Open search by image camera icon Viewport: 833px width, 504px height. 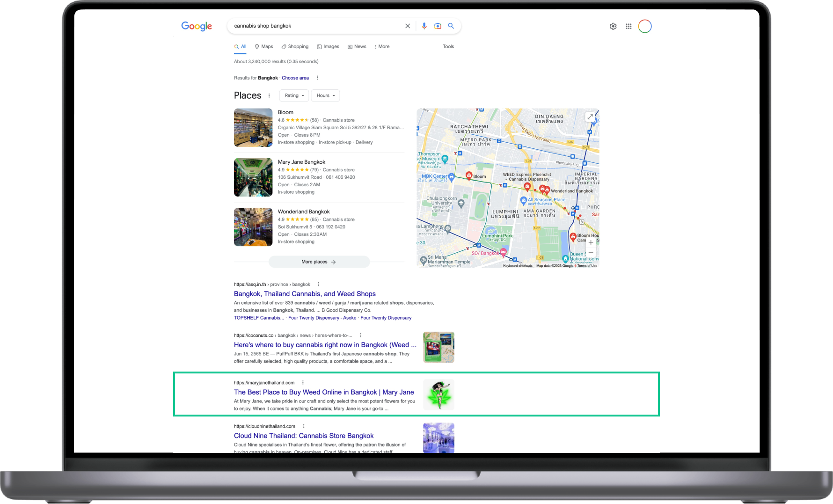click(x=438, y=26)
